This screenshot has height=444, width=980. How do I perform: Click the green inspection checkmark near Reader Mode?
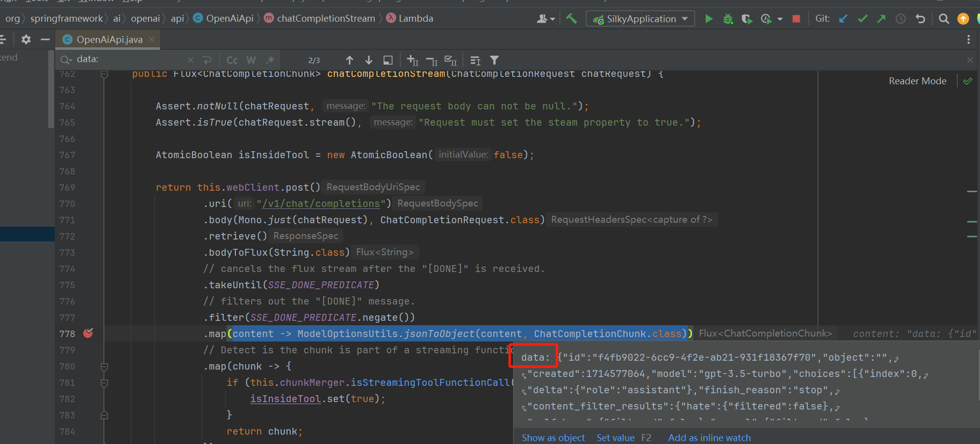coord(968,81)
